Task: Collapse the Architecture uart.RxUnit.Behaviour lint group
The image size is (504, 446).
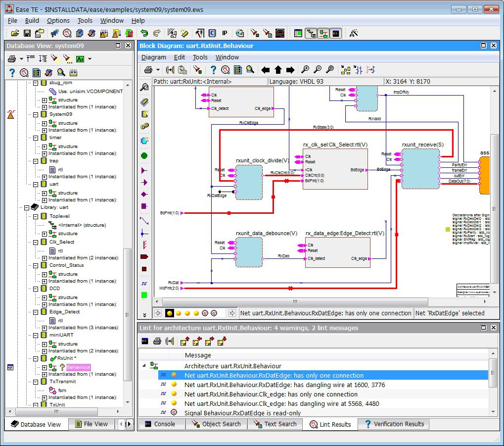Action: tap(144, 366)
